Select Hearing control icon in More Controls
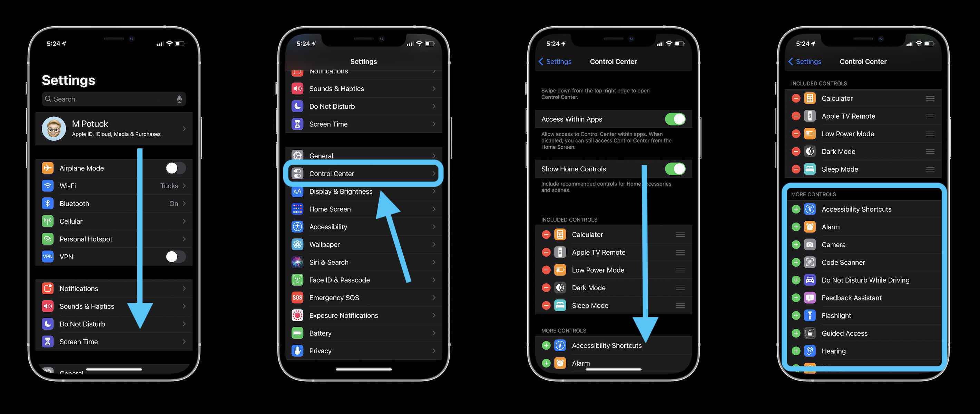The image size is (980, 414). tap(810, 351)
